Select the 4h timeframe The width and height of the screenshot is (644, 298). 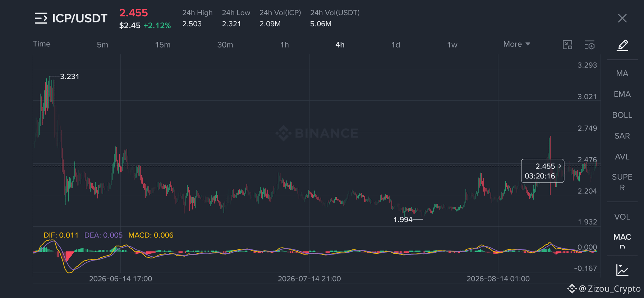[340, 45]
